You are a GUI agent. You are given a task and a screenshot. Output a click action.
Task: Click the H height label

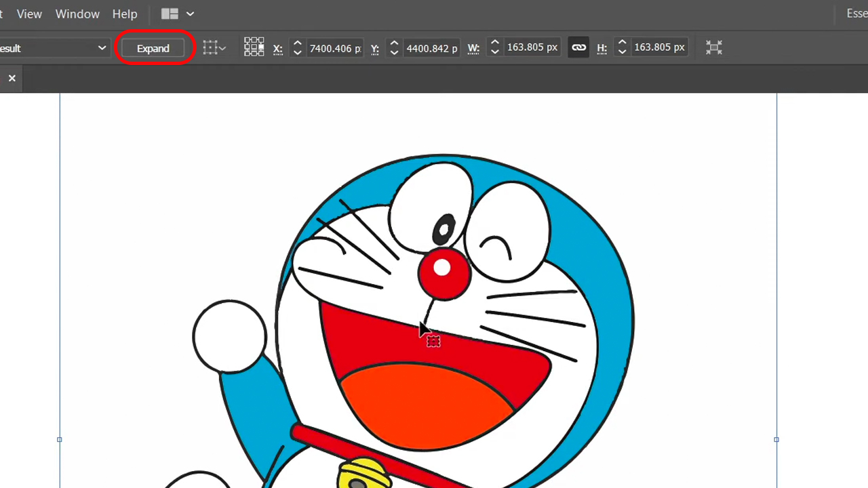pos(601,48)
